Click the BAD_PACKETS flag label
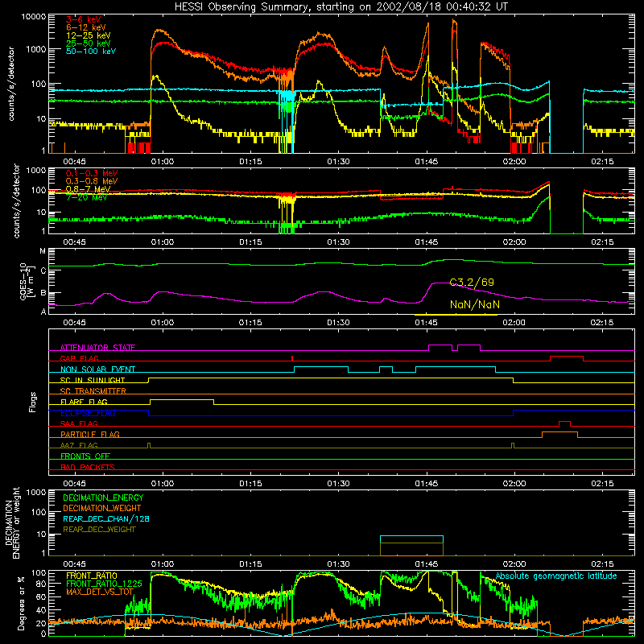 click(88, 467)
